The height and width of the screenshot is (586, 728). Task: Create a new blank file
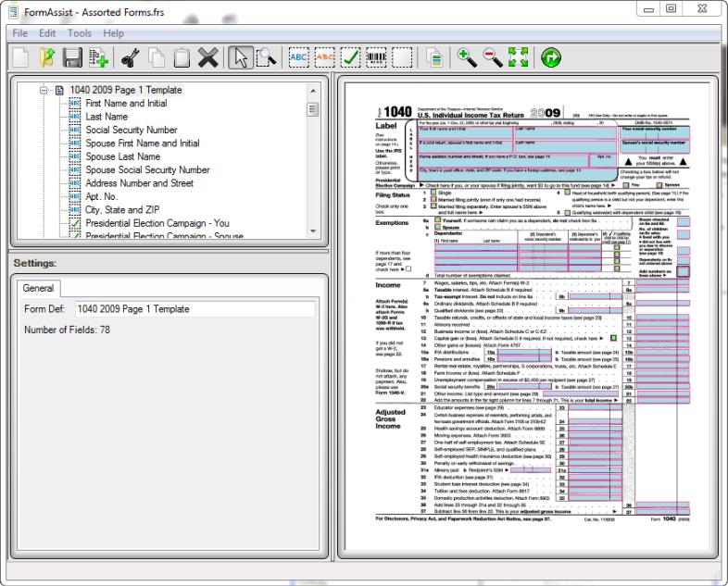click(x=20, y=57)
